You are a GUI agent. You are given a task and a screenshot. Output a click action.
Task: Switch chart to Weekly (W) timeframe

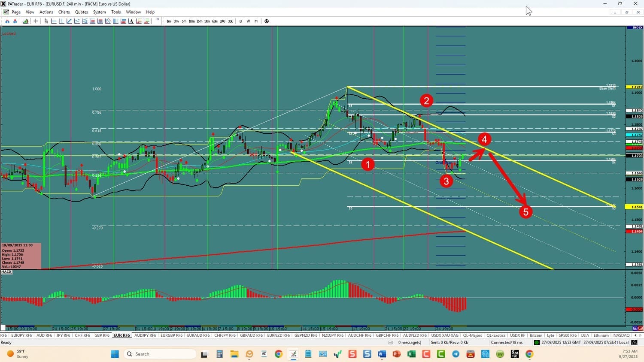(x=248, y=21)
